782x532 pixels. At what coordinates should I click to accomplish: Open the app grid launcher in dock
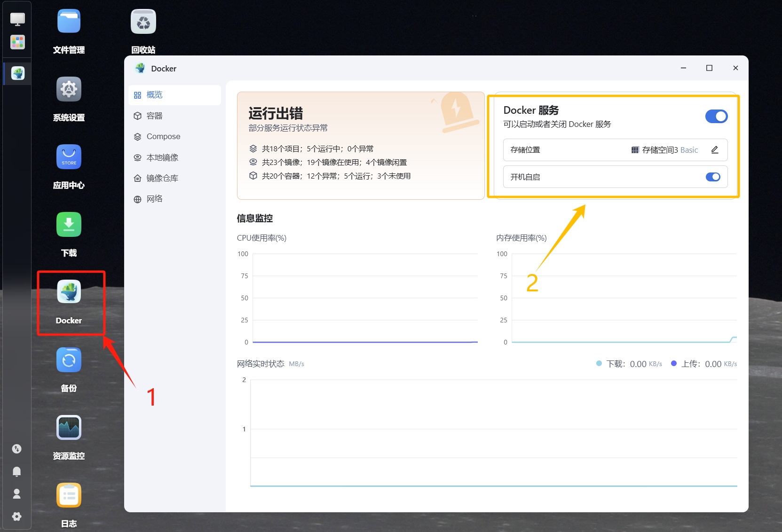(x=17, y=42)
